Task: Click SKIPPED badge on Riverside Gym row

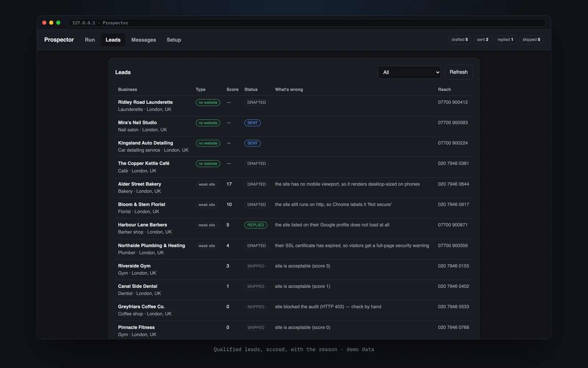Action: [x=256, y=266]
